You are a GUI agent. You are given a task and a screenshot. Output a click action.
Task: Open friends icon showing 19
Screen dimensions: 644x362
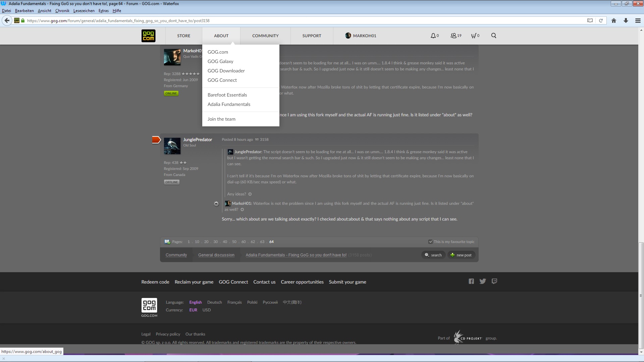456,36
